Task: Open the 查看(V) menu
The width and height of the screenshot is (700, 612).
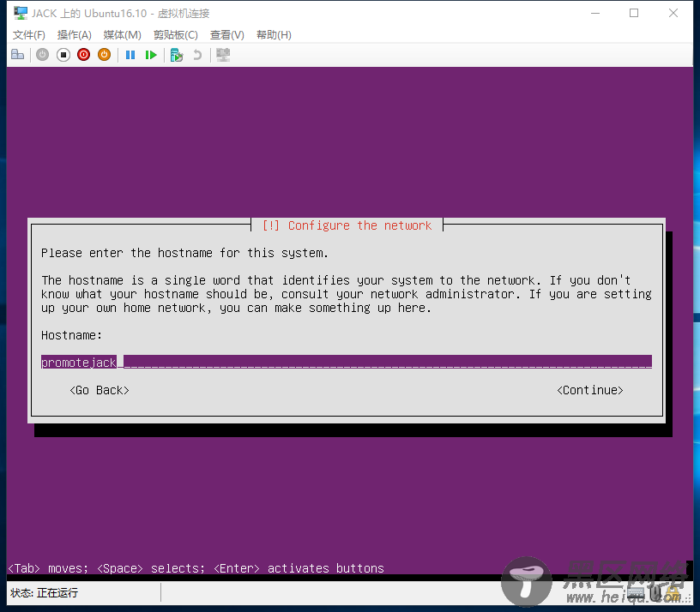Action: click(227, 35)
